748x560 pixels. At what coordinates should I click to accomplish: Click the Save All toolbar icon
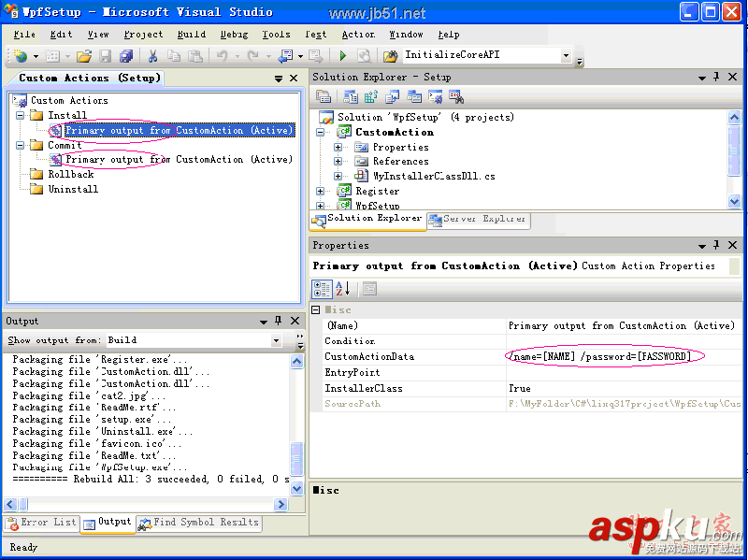[124, 56]
